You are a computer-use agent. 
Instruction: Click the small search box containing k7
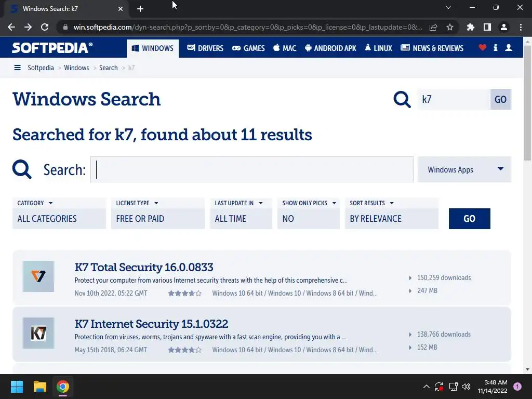pyautogui.click(x=454, y=99)
